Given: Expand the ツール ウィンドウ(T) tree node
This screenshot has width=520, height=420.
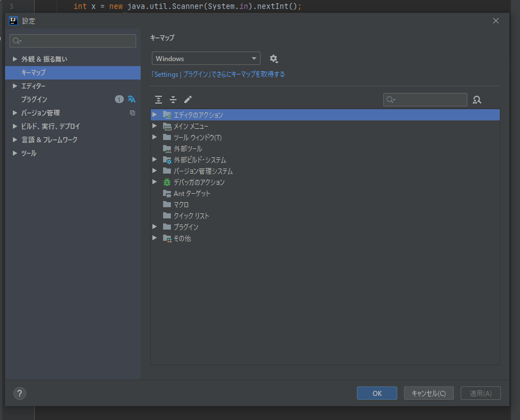Looking at the screenshot, I should click(155, 137).
